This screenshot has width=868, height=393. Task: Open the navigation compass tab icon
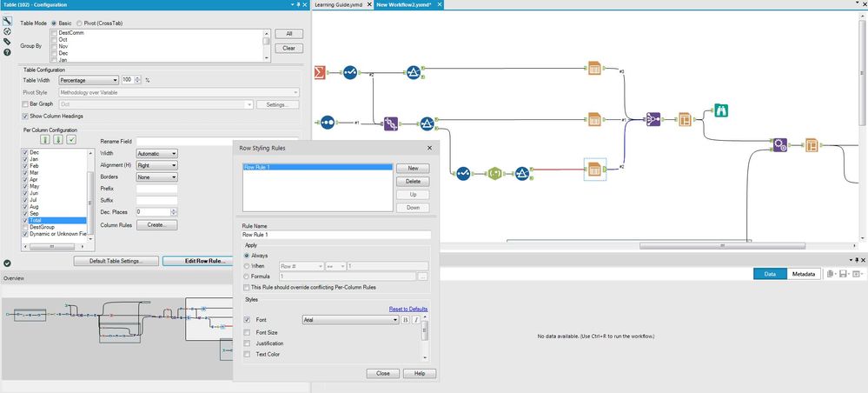click(7, 31)
